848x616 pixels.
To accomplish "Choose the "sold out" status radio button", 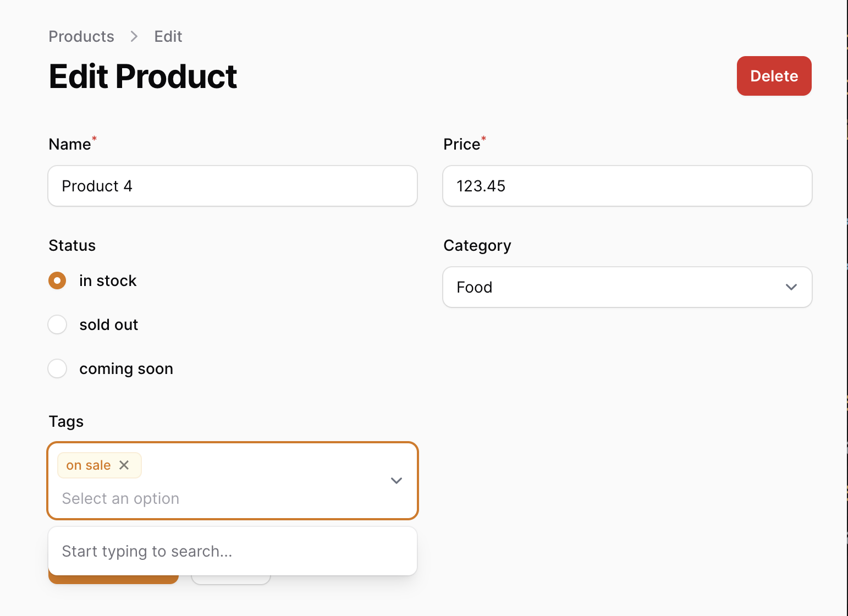I will pos(57,324).
